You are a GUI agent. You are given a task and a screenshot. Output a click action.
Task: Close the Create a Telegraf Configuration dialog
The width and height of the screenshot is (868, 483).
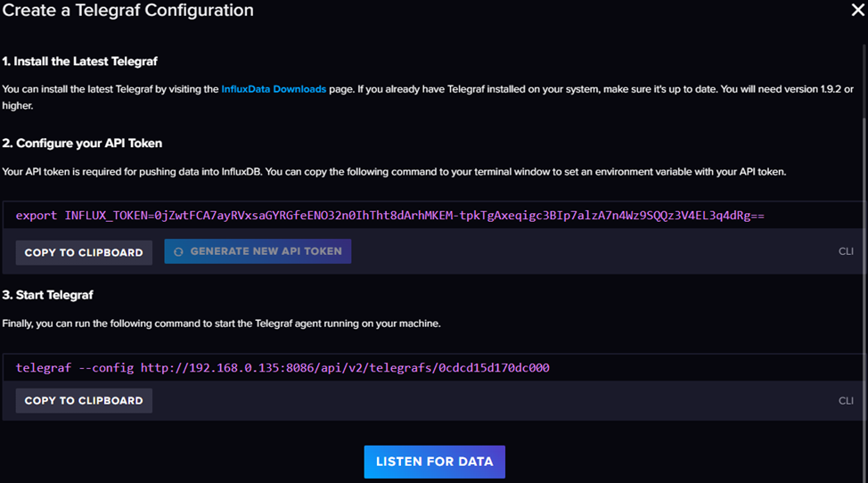click(x=857, y=10)
